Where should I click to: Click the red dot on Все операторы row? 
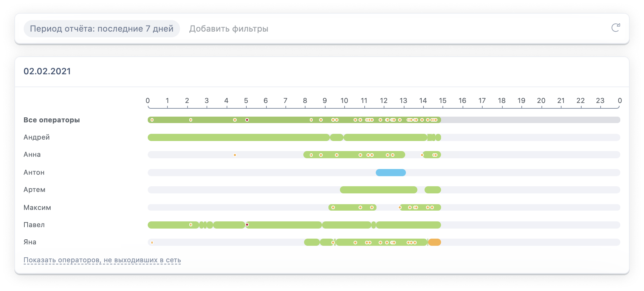click(247, 120)
